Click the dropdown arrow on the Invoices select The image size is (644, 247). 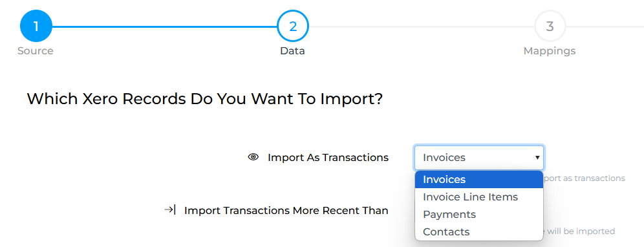click(x=537, y=157)
